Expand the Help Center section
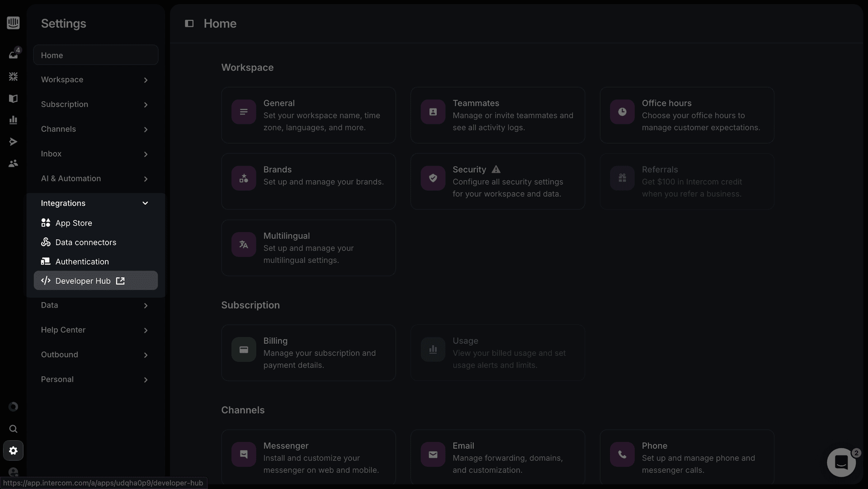Screen dimensions: 868x489 coord(95,330)
